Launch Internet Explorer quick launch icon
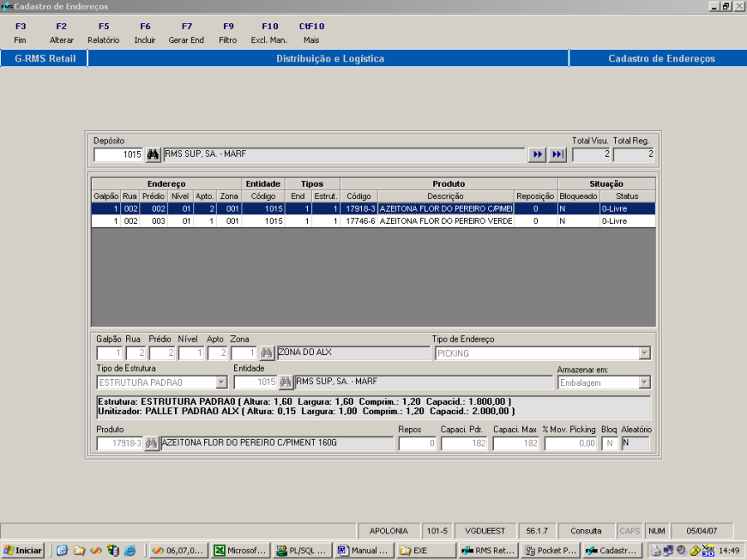This screenshot has width=747, height=560. (129, 551)
